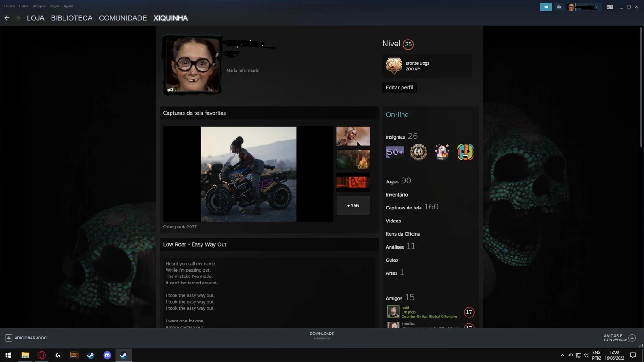Click the colorful smiling face badge

[x=466, y=152]
